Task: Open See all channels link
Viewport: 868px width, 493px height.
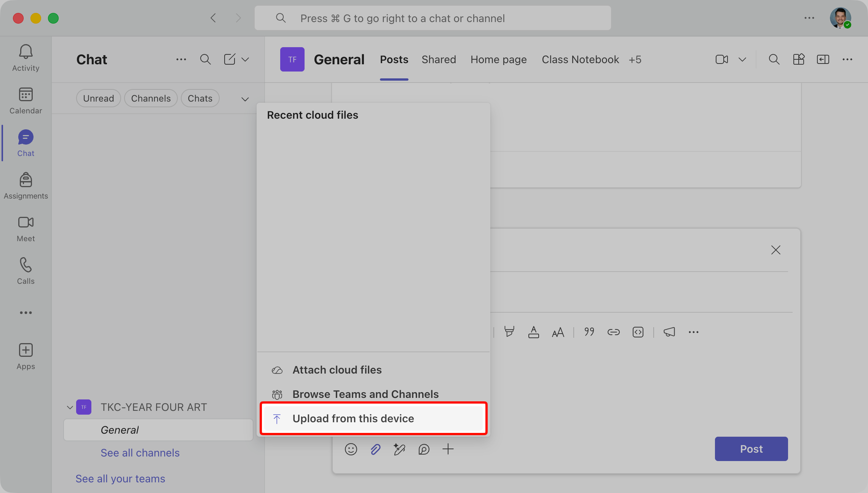Action: coord(140,453)
